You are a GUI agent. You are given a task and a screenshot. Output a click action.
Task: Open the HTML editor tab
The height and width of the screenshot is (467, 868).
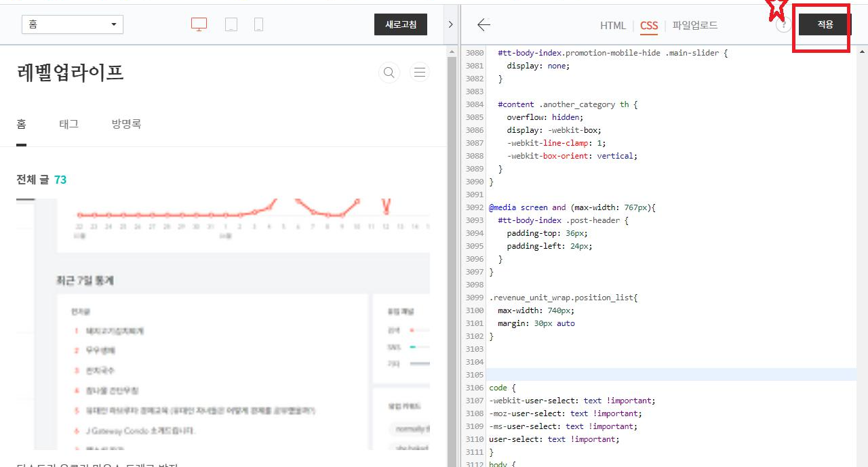click(x=613, y=26)
